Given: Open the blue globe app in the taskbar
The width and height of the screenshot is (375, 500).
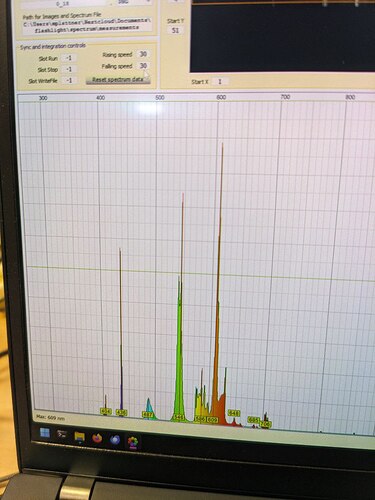Looking at the screenshot, I should (115, 440).
